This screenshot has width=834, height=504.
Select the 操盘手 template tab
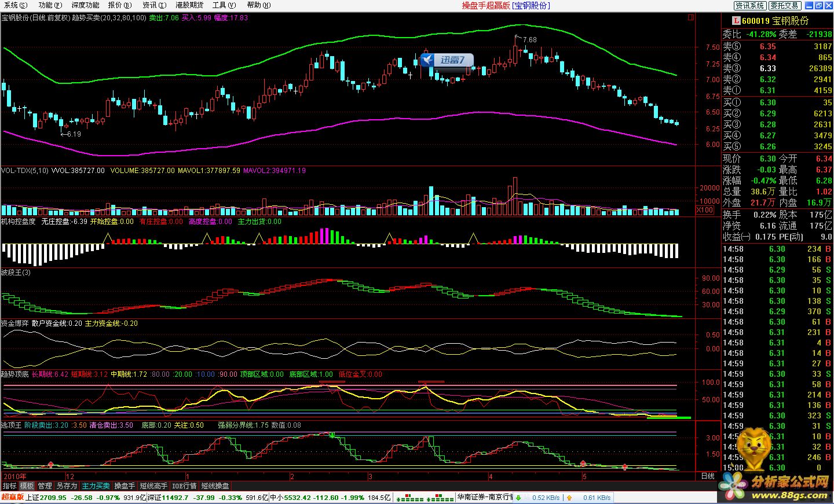125,486
